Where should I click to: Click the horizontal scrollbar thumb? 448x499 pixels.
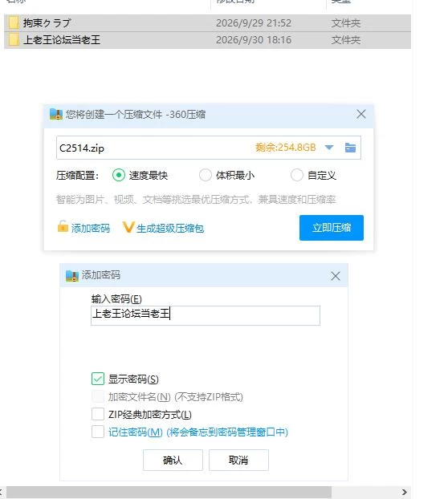tap(169, 492)
